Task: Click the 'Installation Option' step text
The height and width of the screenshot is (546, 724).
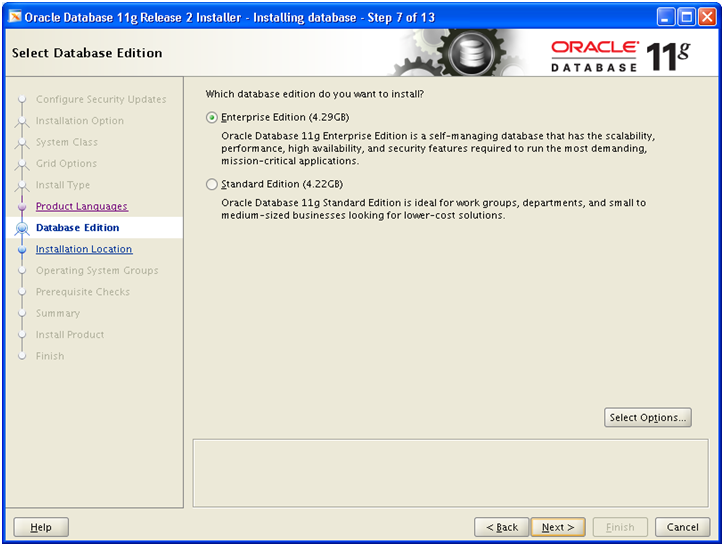Action: click(80, 121)
